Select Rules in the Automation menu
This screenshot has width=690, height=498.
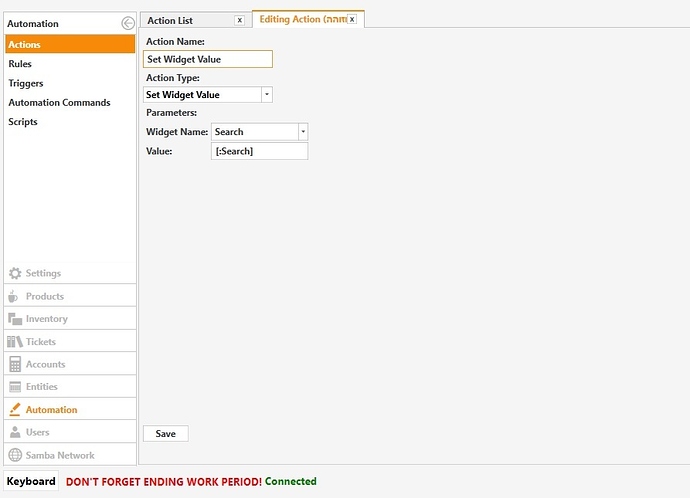tap(21, 64)
